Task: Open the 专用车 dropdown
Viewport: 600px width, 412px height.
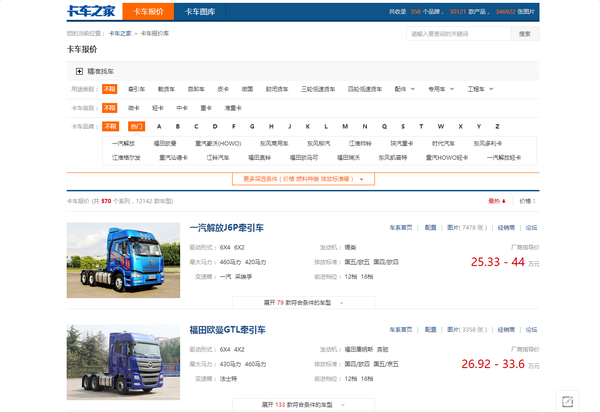Action: [x=441, y=89]
